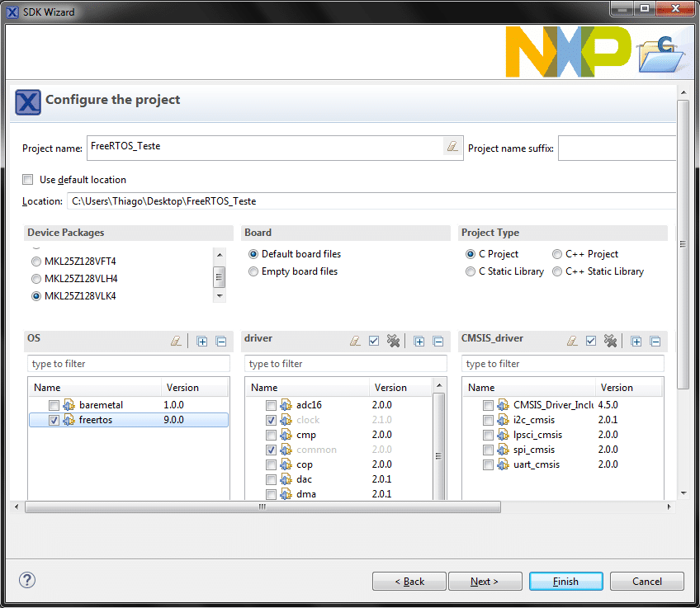Choose C Project type

click(x=470, y=254)
